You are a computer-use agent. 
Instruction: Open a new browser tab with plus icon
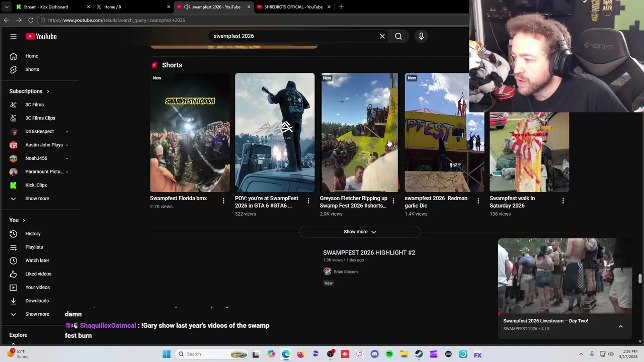pyautogui.click(x=341, y=7)
